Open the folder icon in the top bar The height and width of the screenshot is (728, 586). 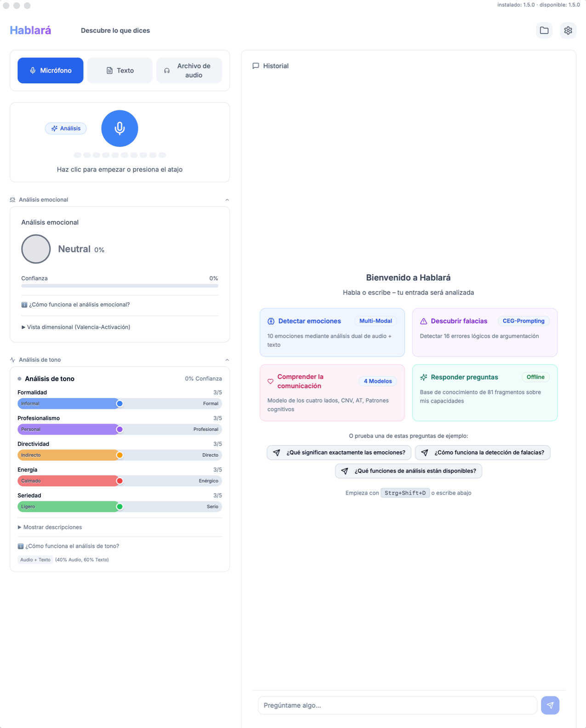[x=544, y=30]
